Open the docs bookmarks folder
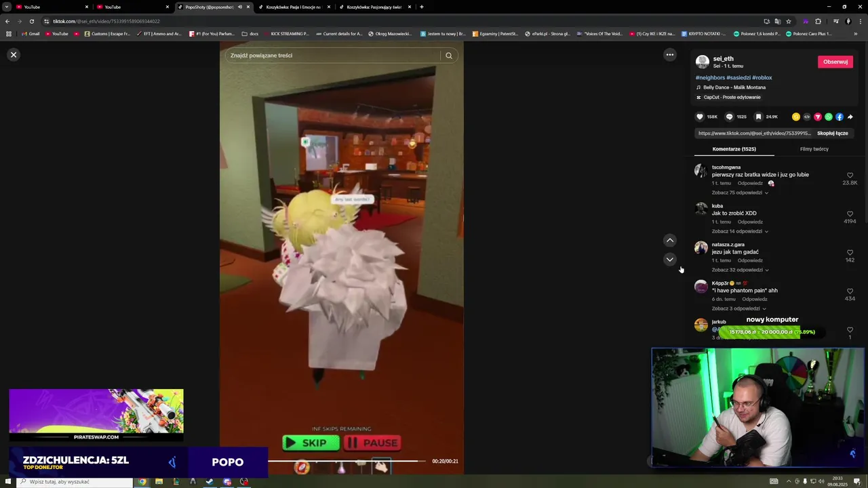 (x=250, y=34)
